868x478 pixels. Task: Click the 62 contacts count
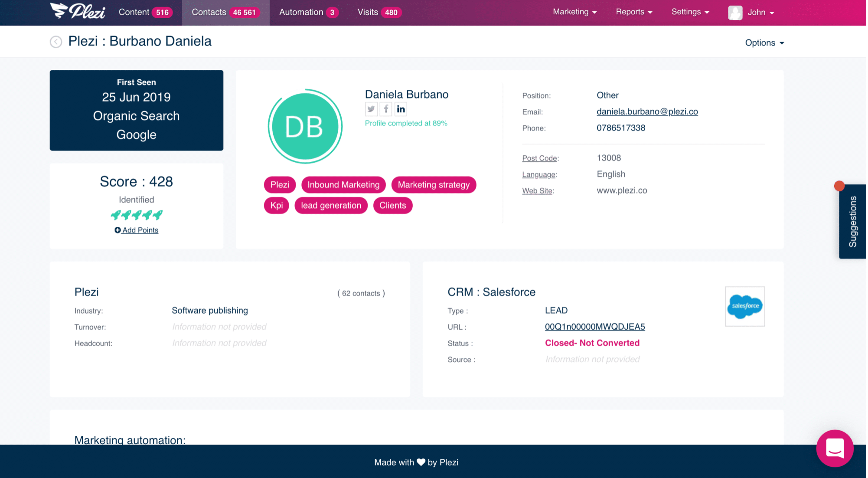(361, 294)
